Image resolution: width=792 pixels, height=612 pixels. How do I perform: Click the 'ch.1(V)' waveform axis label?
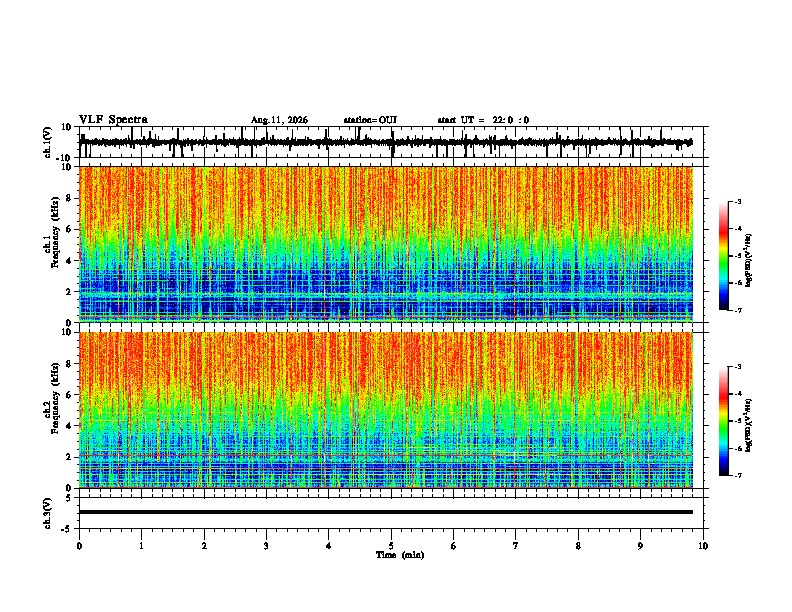point(48,142)
